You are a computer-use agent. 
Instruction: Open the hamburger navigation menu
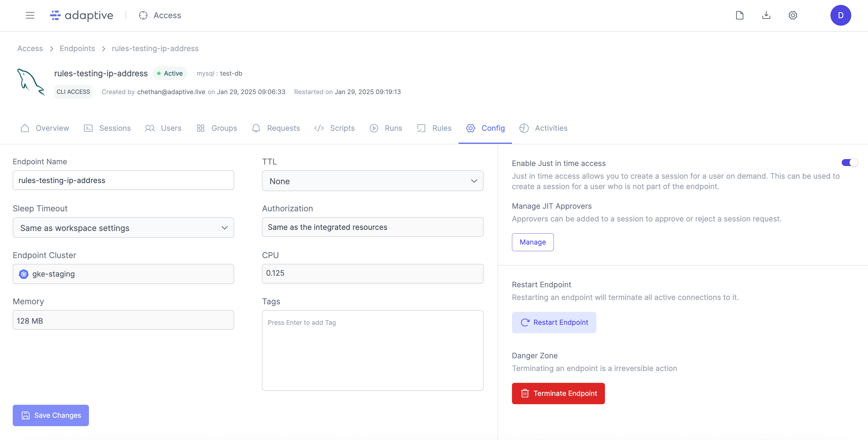point(30,15)
